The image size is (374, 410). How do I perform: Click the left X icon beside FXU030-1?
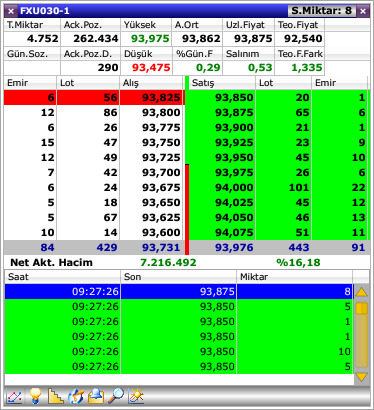pos(11,11)
